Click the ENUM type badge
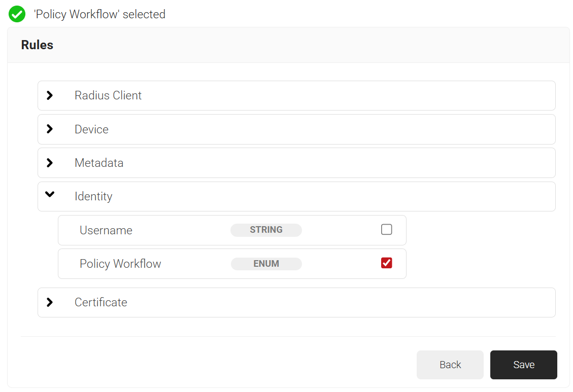The height and width of the screenshot is (392, 573). (x=266, y=264)
